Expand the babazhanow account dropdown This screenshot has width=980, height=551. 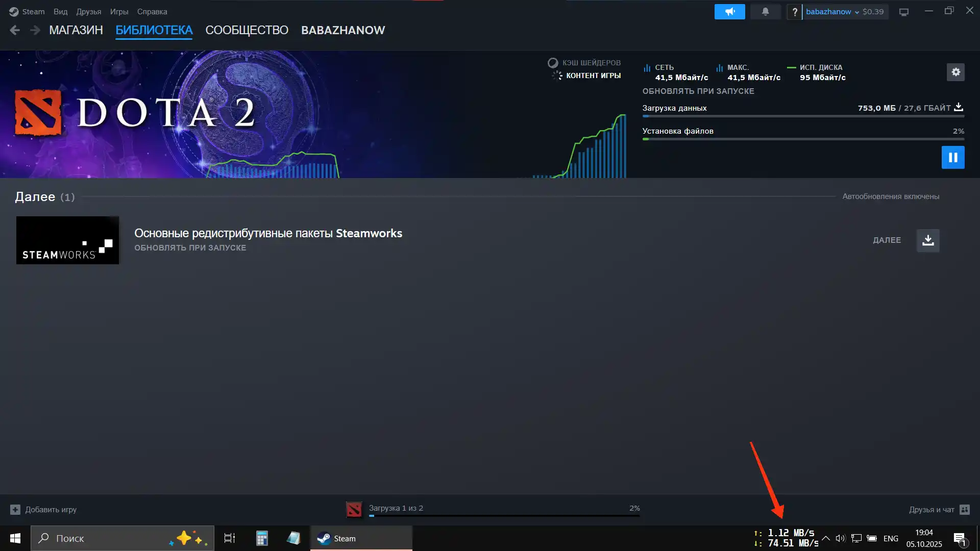coord(832,12)
